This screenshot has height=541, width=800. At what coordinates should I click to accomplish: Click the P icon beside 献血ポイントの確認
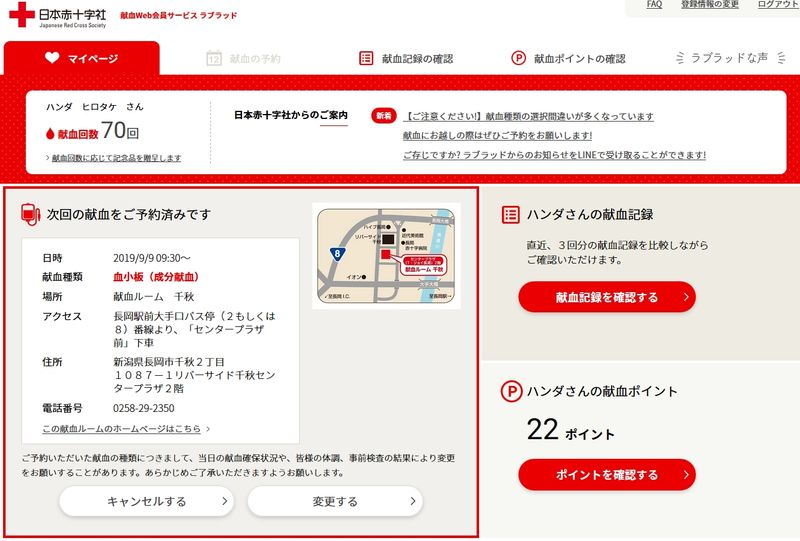point(518,58)
